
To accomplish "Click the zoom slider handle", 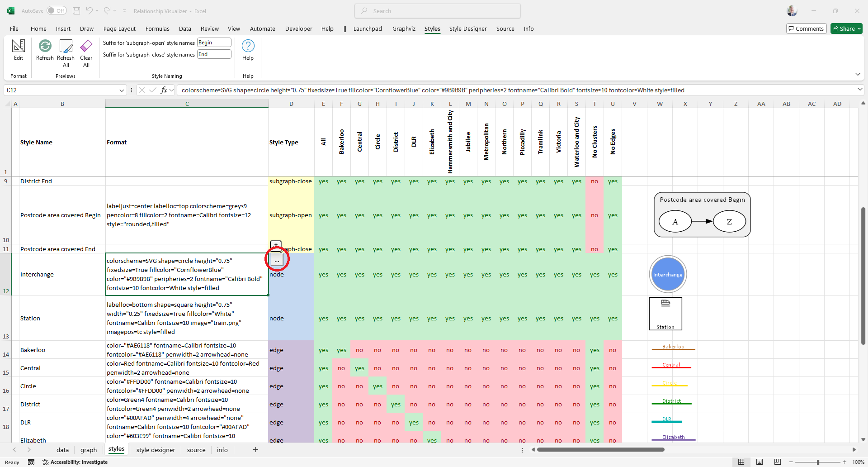I will (x=818, y=462).
